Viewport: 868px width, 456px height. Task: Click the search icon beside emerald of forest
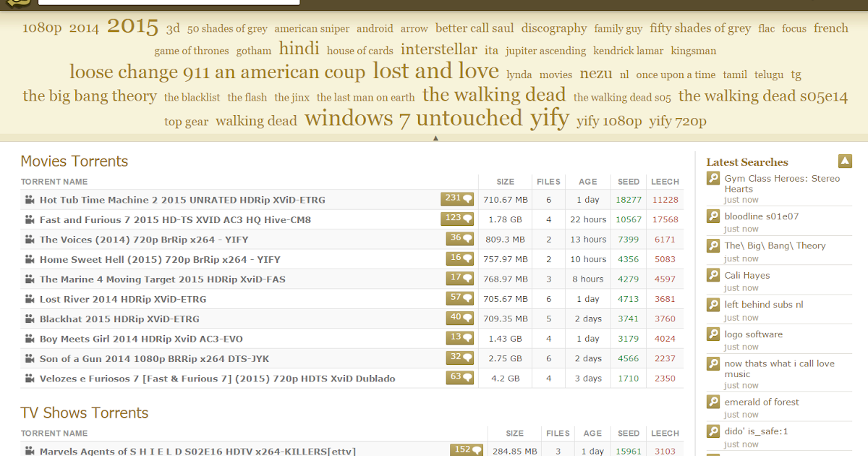tap(713, 402)
